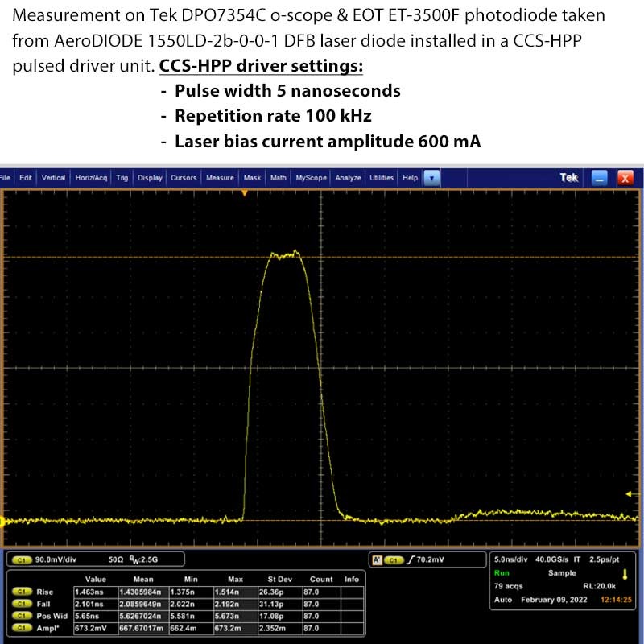Image resolution: width=644 pixels, height=644 pixels.
Task: Click the C1 badge beside 90.0mV/div
Action: (23, 559)
